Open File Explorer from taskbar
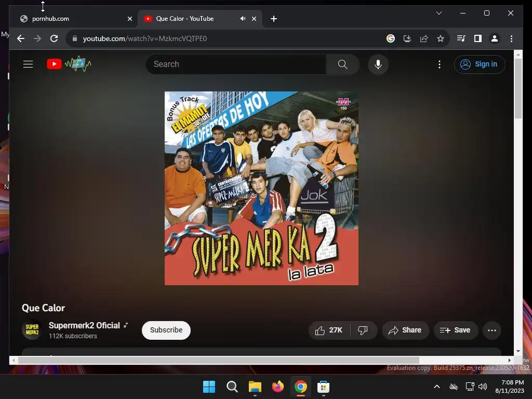Image resolution: width=532 pixels, height=399 pixels. [255, 387]
